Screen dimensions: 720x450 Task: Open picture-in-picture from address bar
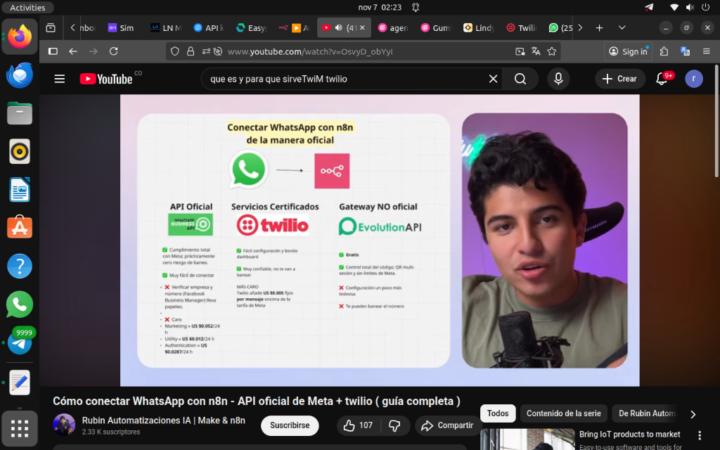tap(520, 51)
